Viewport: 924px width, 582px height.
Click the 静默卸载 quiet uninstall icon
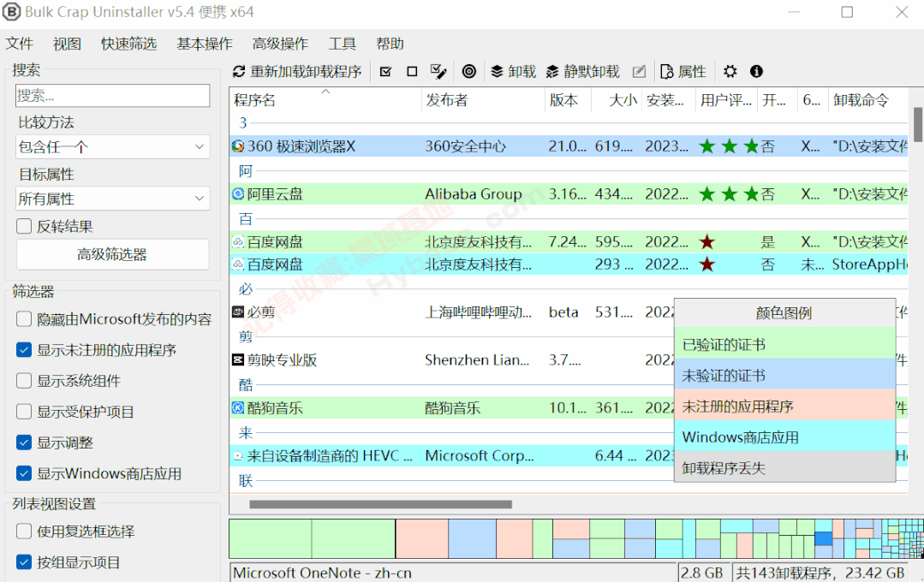[x=552, y=72]
